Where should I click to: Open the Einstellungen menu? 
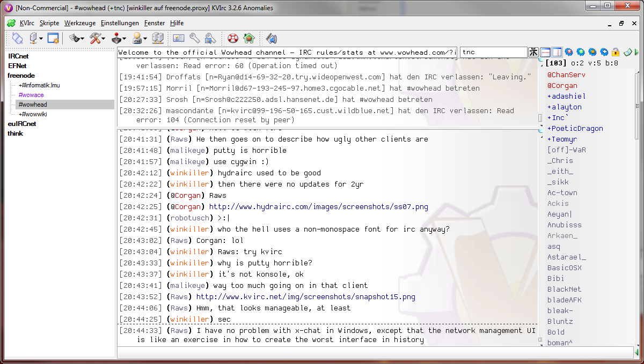pos(120,23)
